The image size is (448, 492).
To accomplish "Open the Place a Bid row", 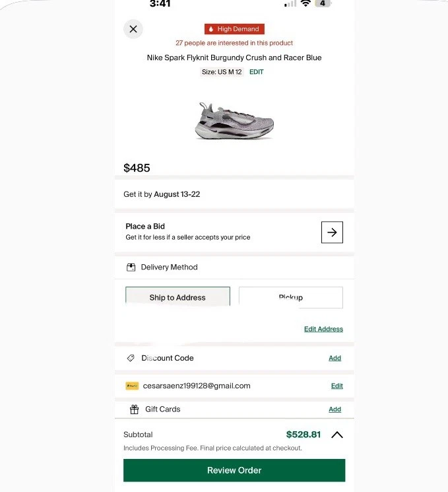I will click(218, 231).
